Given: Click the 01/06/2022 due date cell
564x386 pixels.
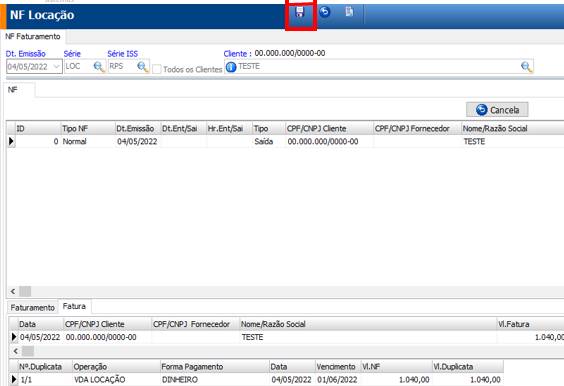Looking at the screenshot, I should [x=338, y=380].
